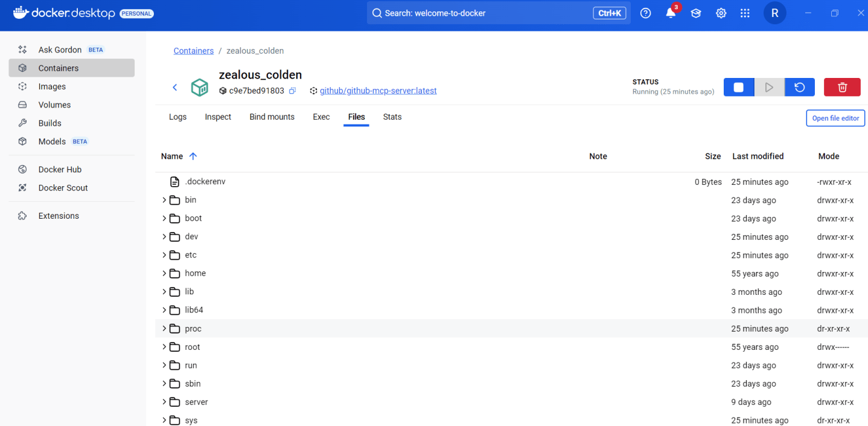868x426 pixels.
Task: Follow the github-mcp-server image link
Action: pos(378,91)
